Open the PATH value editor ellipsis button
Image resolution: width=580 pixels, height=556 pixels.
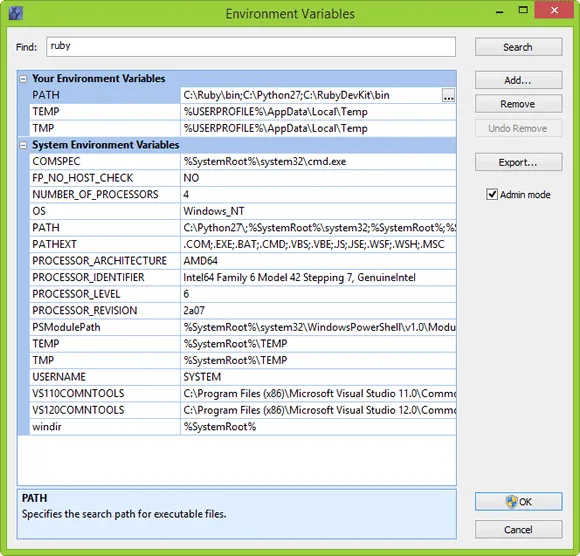[448, 95]
